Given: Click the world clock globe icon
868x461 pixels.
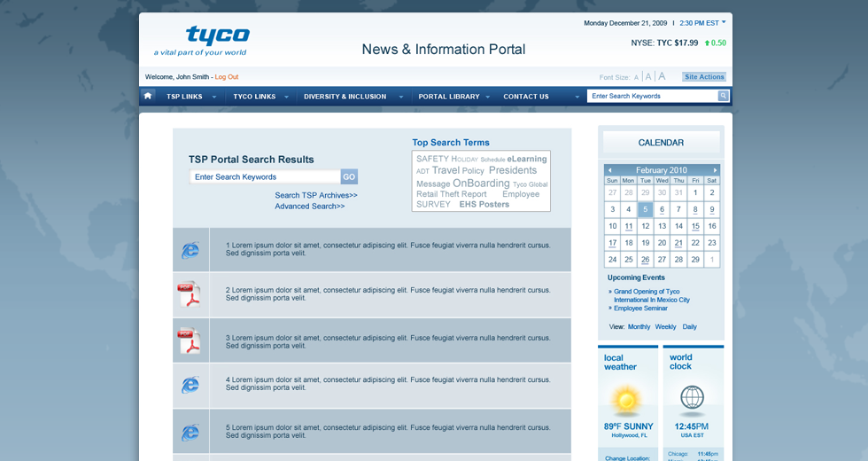Looking at the screenshot, I should pyautogui.click(x=692, y=397).
